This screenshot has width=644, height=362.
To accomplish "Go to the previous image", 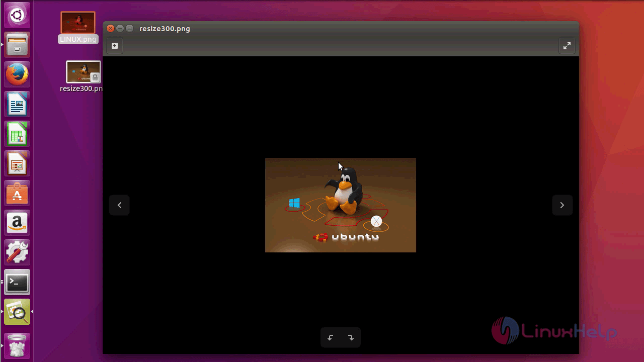I will (x=119, y=205).
